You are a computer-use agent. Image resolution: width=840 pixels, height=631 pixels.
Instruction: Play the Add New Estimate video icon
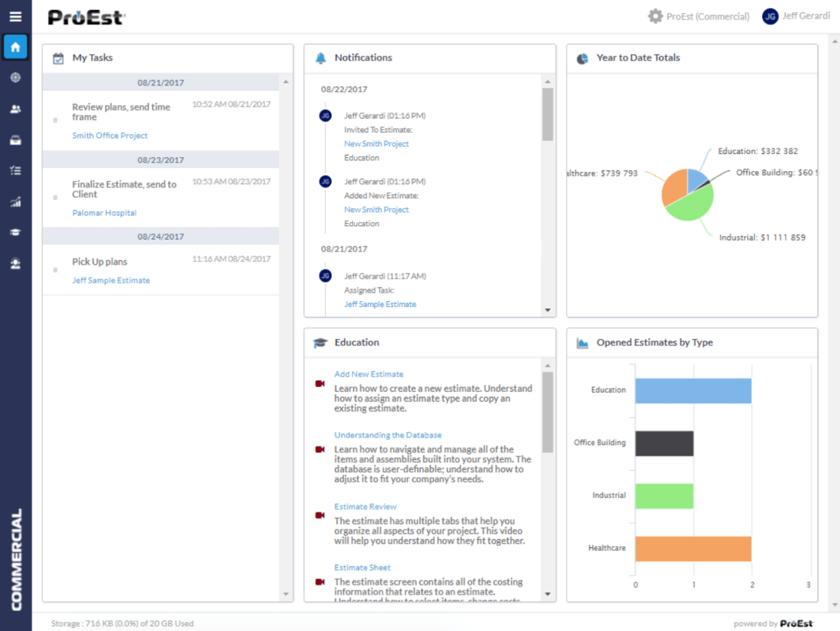pyautogui.click(x=320, y=383)
